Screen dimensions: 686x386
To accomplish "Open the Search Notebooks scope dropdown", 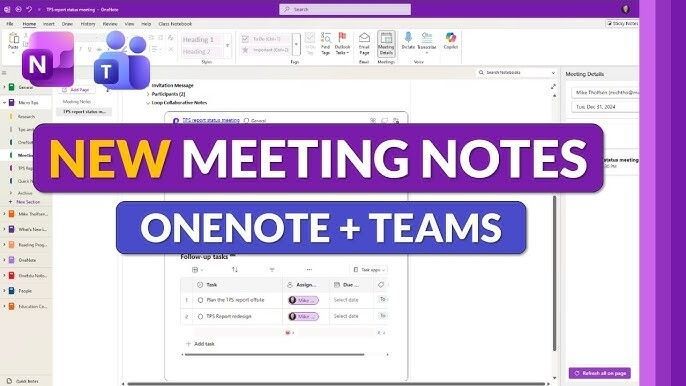I will coord(553,73).
